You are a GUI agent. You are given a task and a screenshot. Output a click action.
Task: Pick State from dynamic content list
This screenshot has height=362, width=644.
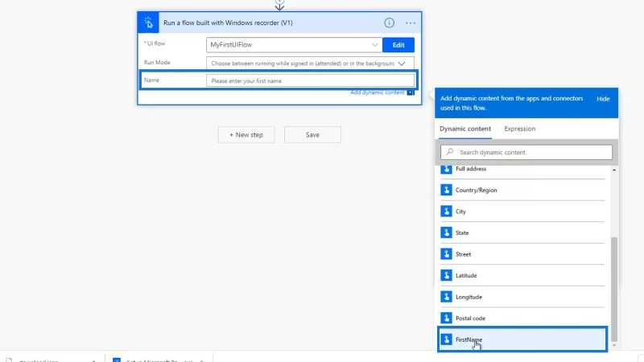pyautogui.click(x=522, y=232)
